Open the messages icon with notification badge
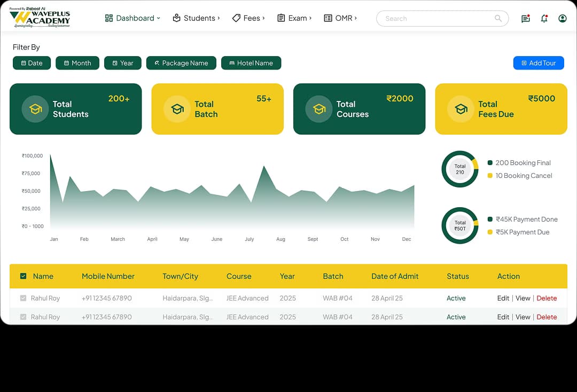 point(525,18)
